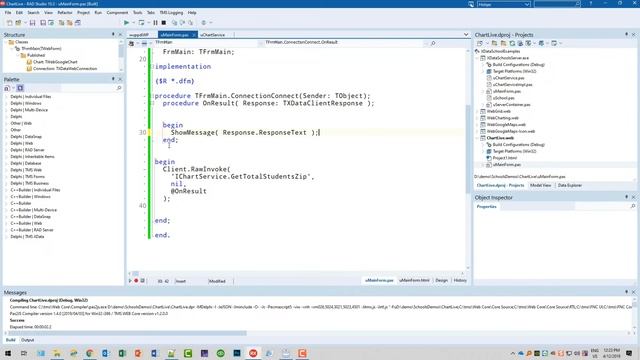
Task: Click the Palette search magnifier icon
Action: click(x=119, y=88)
